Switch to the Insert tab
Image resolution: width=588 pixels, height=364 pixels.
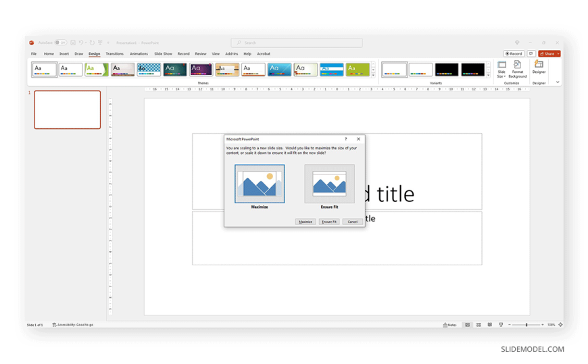[64, 54]
